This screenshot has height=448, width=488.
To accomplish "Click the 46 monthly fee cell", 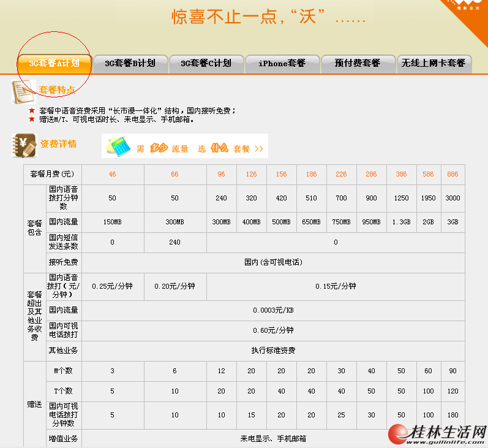I will [113, 175].
